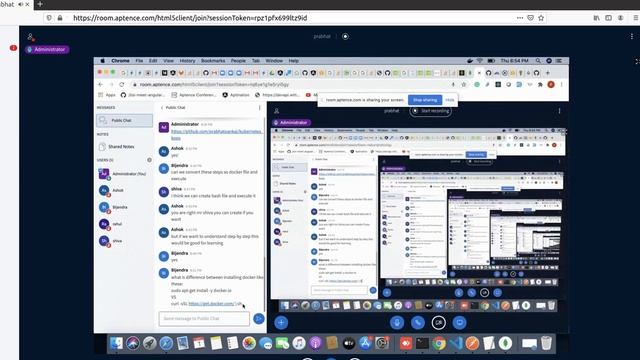This screenshot has width=640, height=360.
Task: Click the Save to Pocket icon
Action: tap(530, 18)
